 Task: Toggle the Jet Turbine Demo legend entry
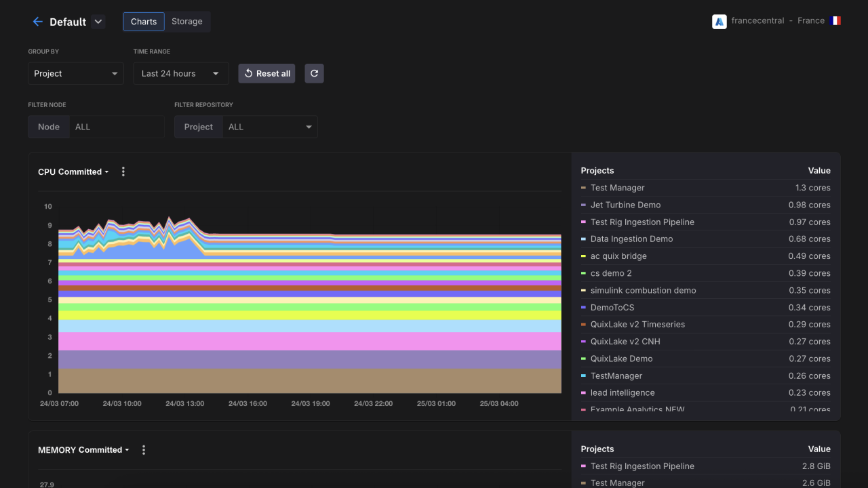click(x=625, y=205)
